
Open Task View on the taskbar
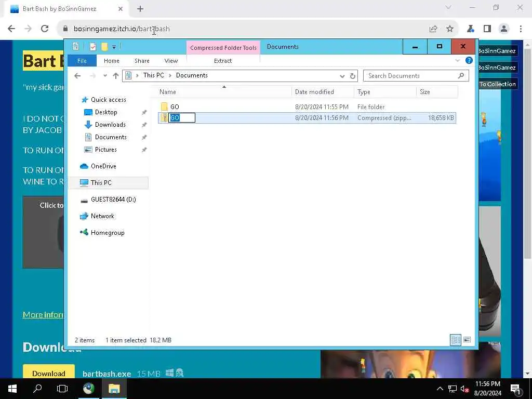(62, 389)
